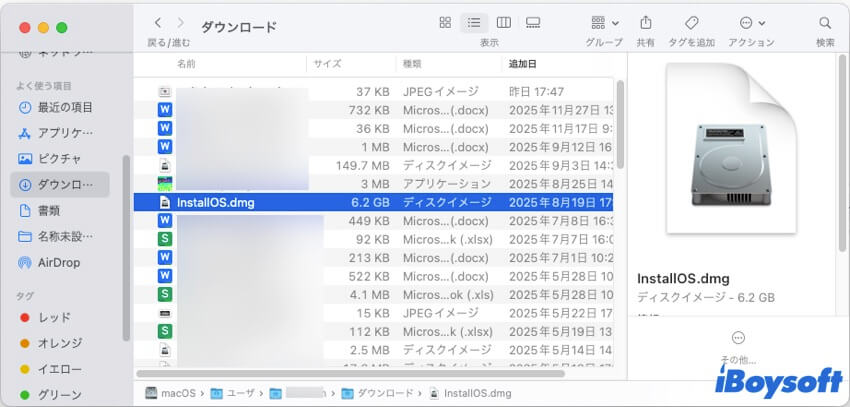Click disk image icon of 2.5 MB file
The image size is (850, 407).
point(164,350)
